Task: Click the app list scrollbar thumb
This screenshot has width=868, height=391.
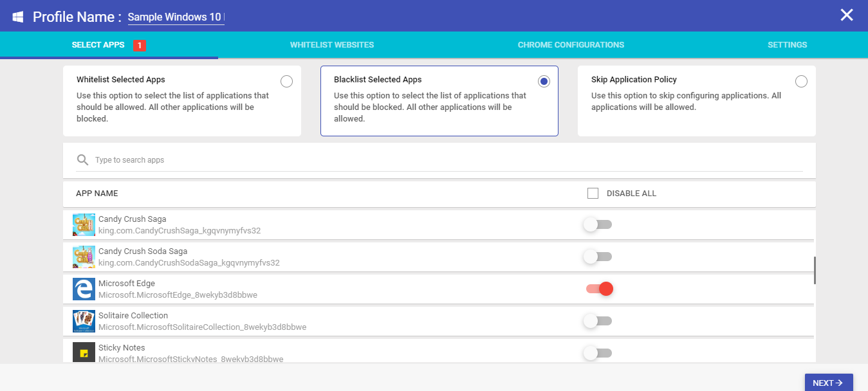Action: pos(815,270)
